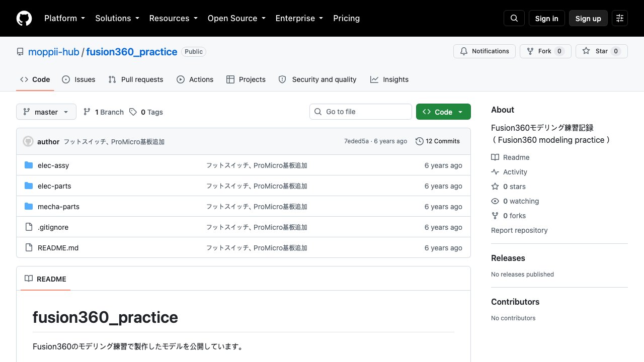The width and height of the screenshot is (644, 362).
Task: Open the elec-parts folder
Action: coord(54,186)
